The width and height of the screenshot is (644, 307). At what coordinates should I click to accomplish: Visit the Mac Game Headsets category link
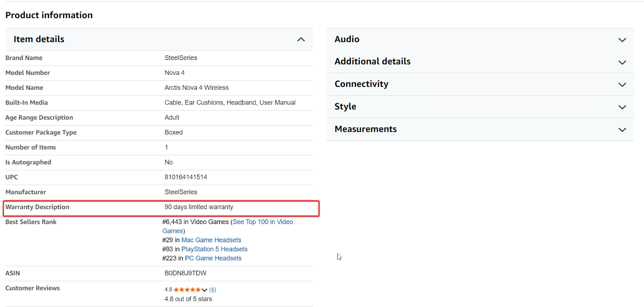point(211,240)
